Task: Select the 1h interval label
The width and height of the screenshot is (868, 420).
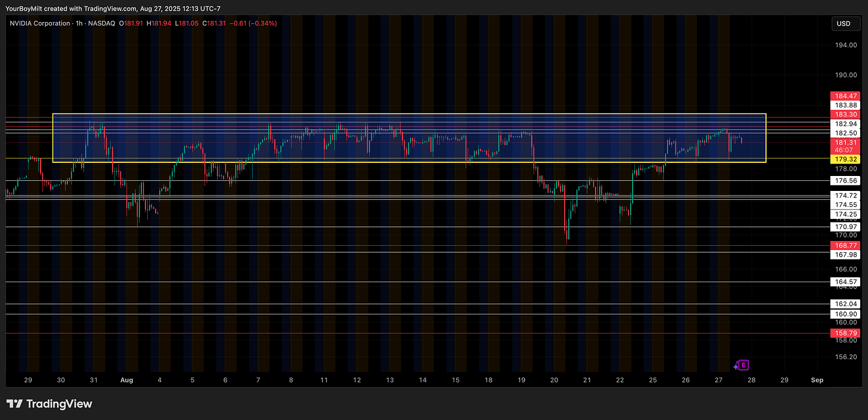Action: tap(79, 23)
